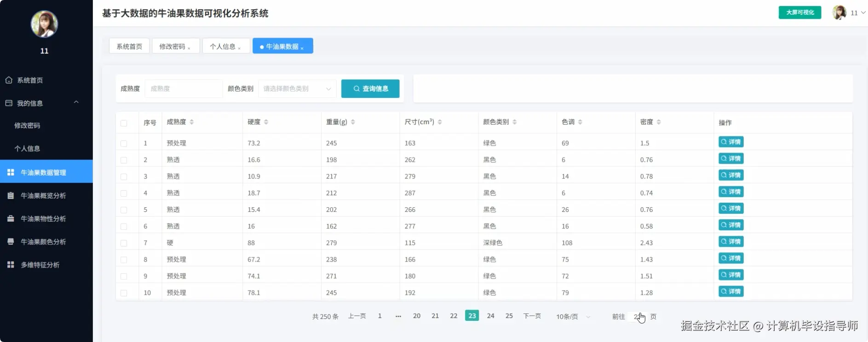
Task: Click the card icon beside 我的信息
Action: [9, 103]
